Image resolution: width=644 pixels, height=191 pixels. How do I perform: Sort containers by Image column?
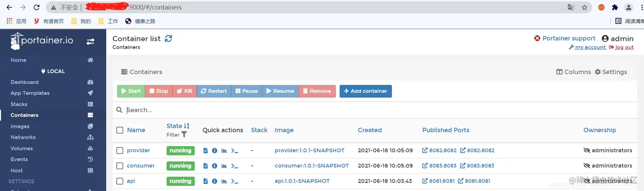tap(284, 130)
